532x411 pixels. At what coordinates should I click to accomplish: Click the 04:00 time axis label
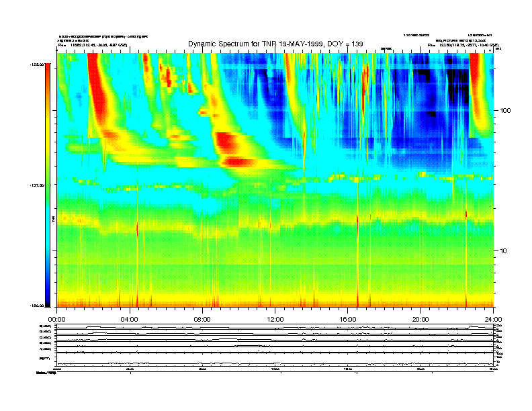[130, 320]
